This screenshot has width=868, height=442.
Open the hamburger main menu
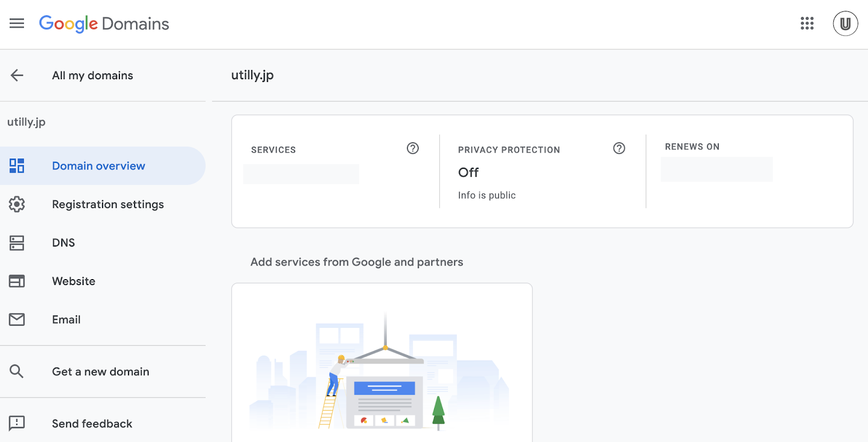pyautogui.click(x=17, y=23)
